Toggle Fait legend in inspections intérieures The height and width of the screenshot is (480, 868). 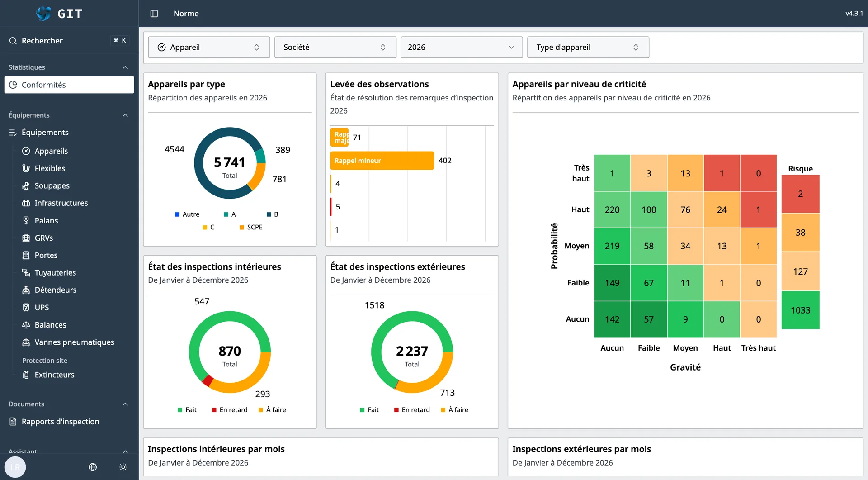point(187,410)
